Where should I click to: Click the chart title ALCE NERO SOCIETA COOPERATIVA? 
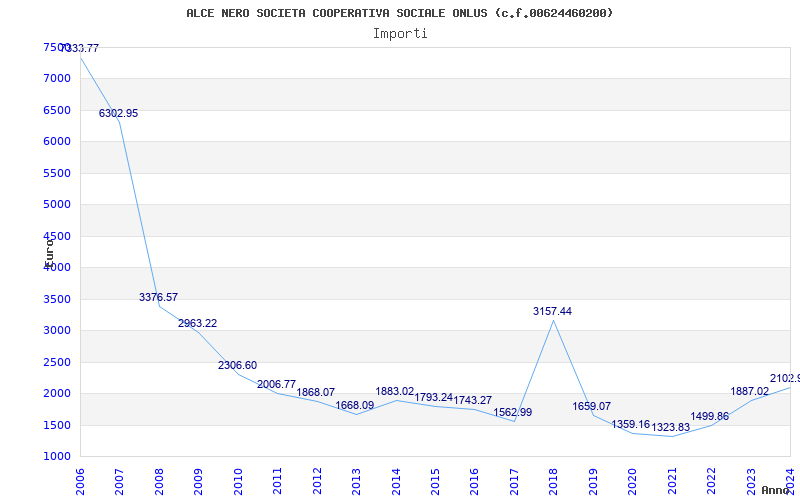pyautogui.click(x=400, y=13)
